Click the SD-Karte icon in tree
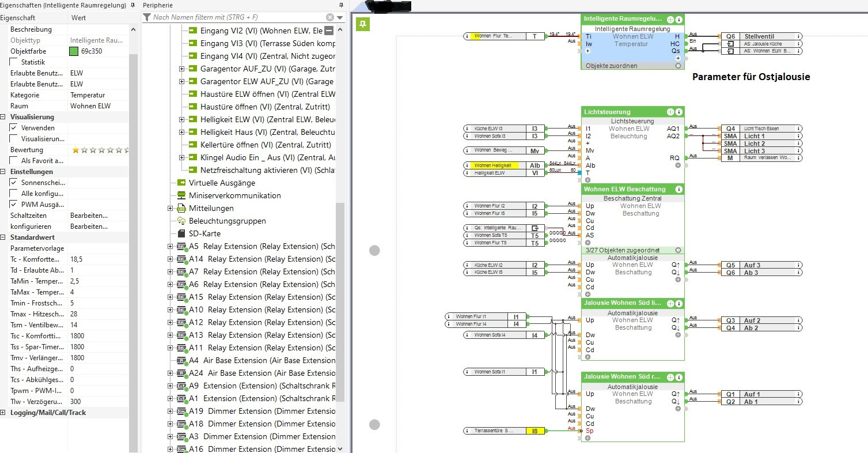The width and height of the screenshot is (868, 453). [180, 233]
